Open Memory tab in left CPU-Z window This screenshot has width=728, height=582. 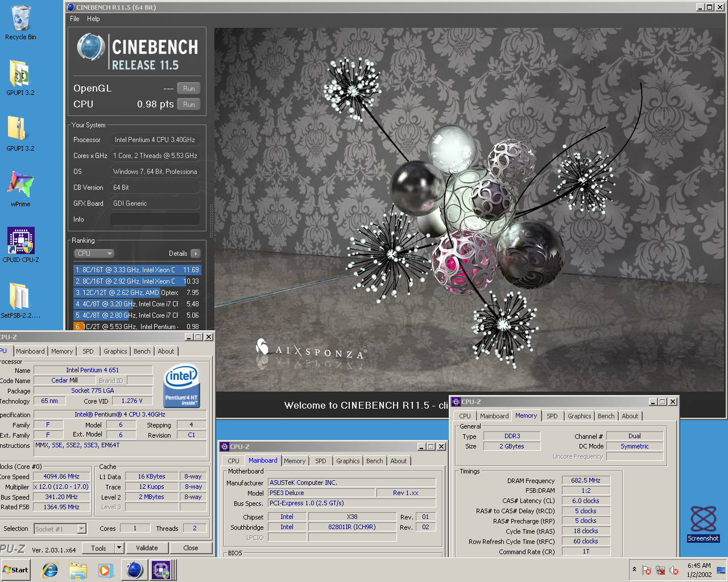click(62, 351)
